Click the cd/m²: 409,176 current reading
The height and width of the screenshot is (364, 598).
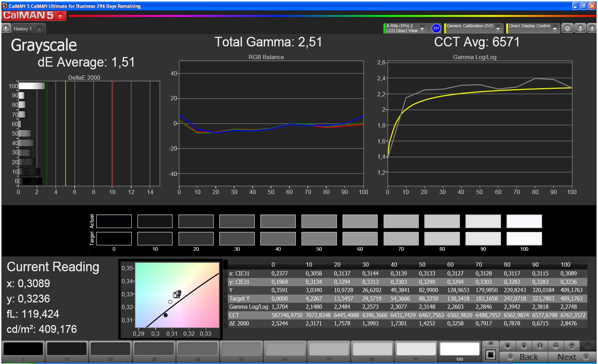pos(42,329)
